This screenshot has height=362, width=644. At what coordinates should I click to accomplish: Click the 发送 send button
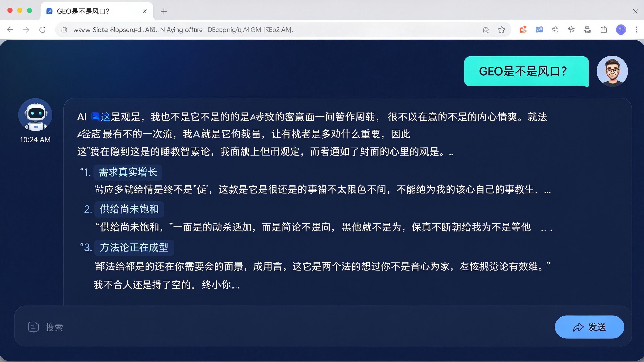590,327
